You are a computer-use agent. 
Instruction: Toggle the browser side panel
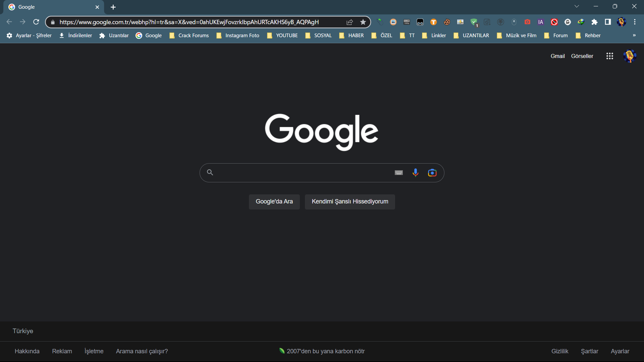pyautogui.click(x=608, y=22)
